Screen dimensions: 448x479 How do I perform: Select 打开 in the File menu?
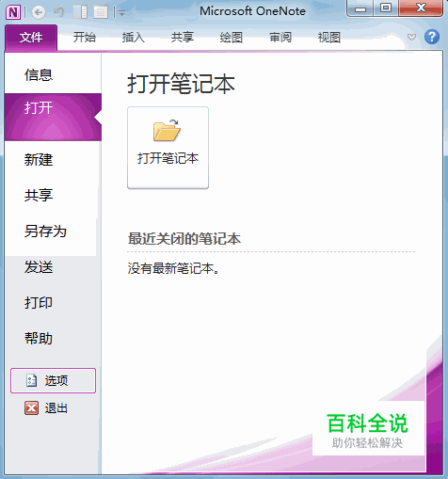(53, 117)
